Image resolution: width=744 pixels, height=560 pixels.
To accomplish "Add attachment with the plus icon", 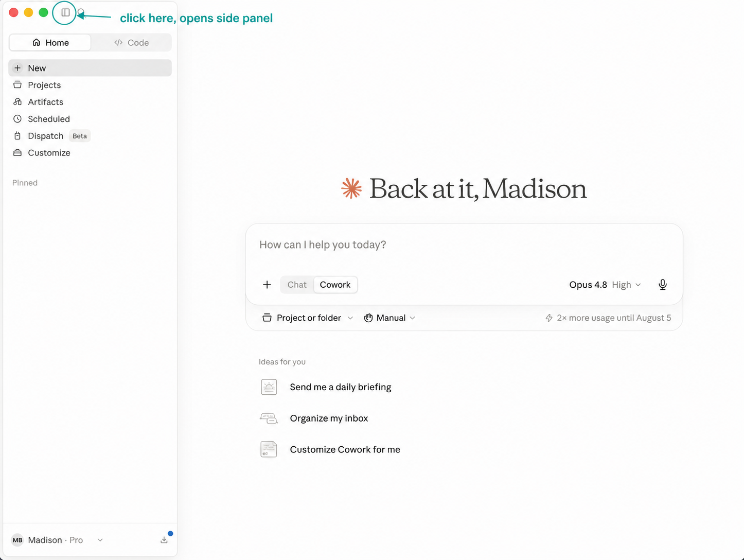I will point(267,285).
